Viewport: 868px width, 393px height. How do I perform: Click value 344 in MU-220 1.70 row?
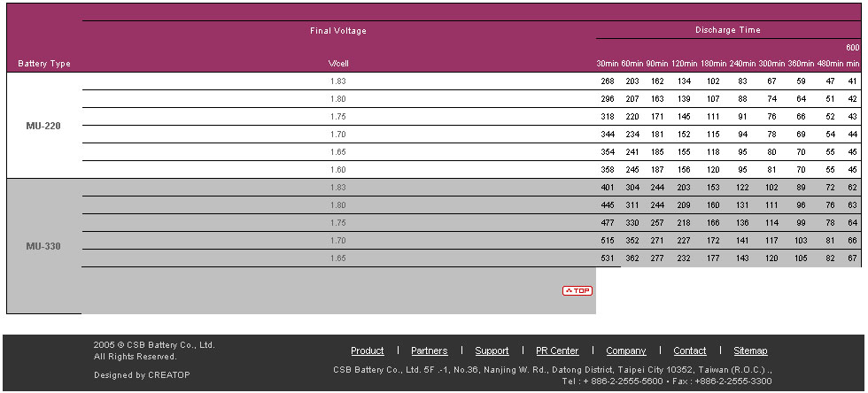608,135
